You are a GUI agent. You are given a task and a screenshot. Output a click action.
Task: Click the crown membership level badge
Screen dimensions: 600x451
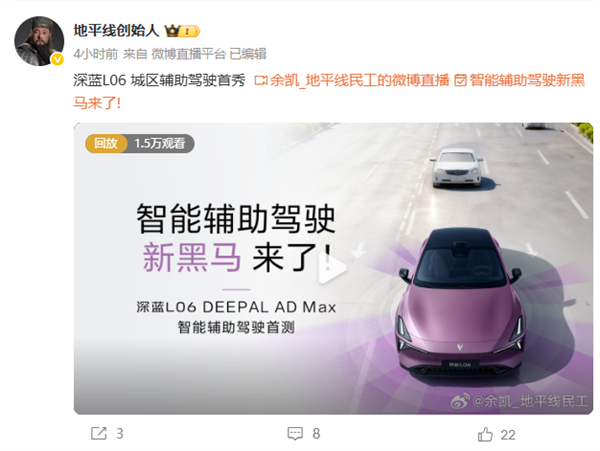point(182,31)
